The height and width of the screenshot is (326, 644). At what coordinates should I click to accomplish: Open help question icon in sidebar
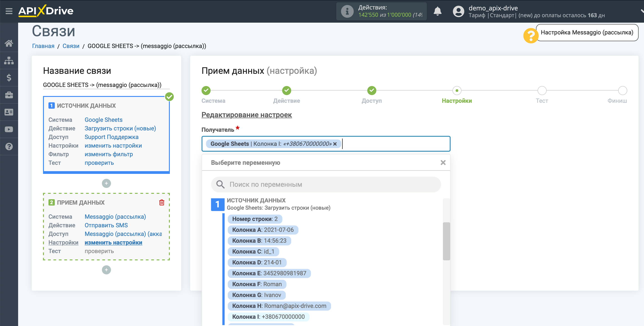tap(9, 146)
